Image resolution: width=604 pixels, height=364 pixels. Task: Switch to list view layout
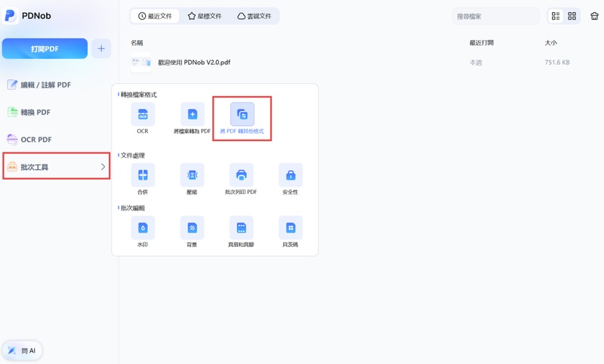click(556, 16)
